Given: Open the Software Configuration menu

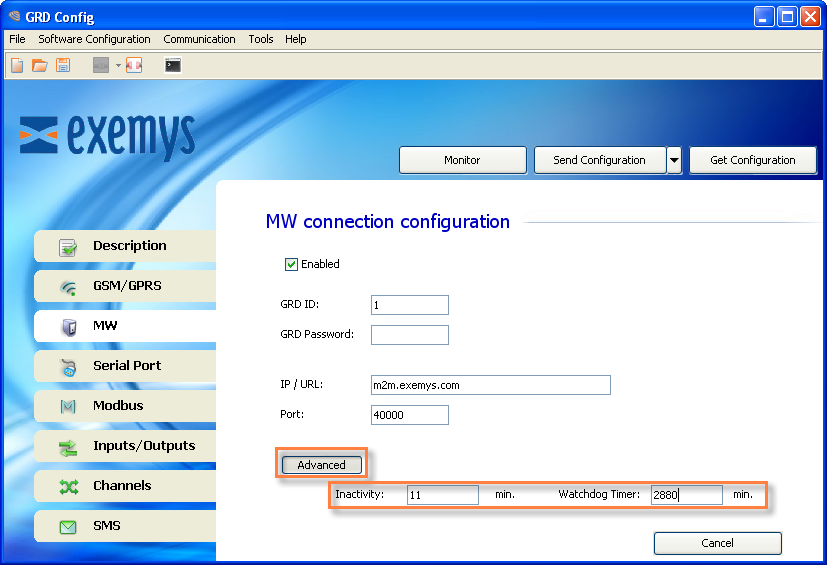Looking at the screenshot, I should (94, 39).
